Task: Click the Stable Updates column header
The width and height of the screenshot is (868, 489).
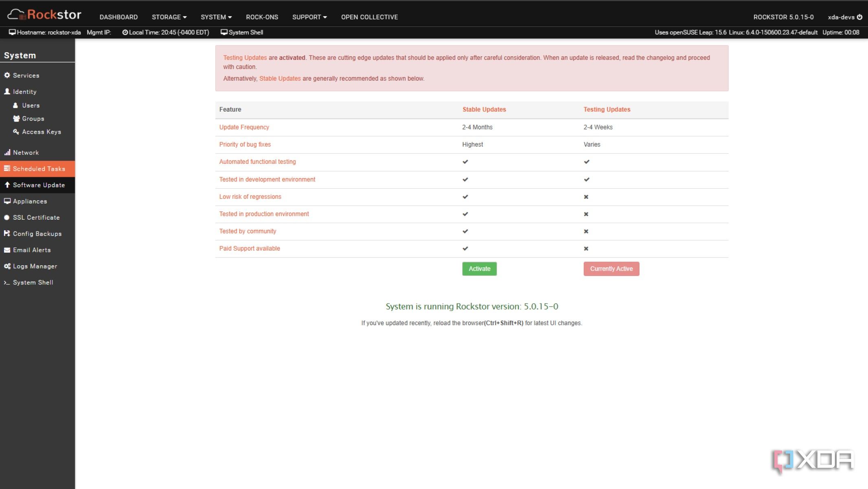Action: pyautogui.click(x=484, y=110)
